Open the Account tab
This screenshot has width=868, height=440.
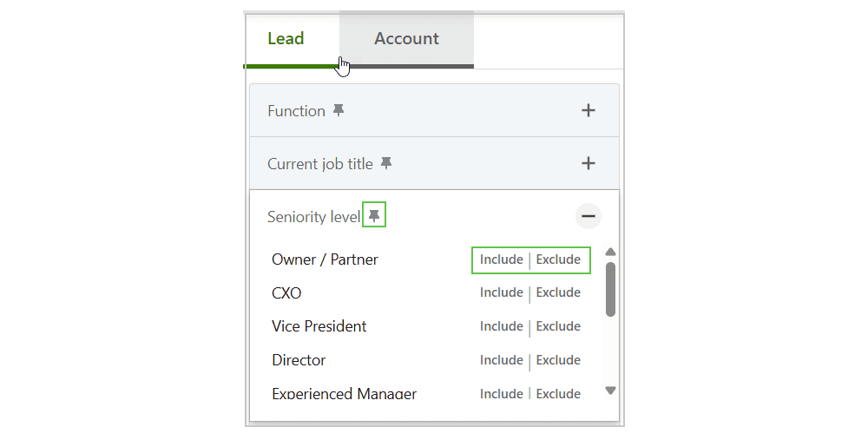tap(406, 38)
